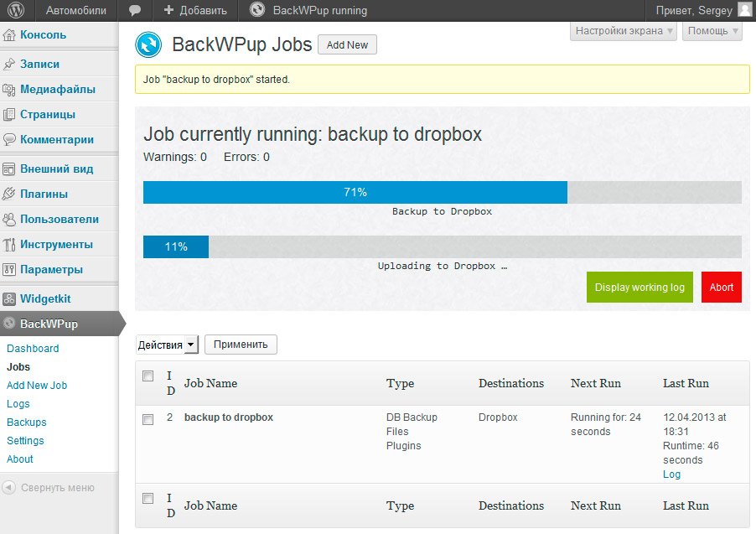Click the blue BackWPup logo beside page title
The width and height of the screenshot is (756, 534).
tap(148, 44)
